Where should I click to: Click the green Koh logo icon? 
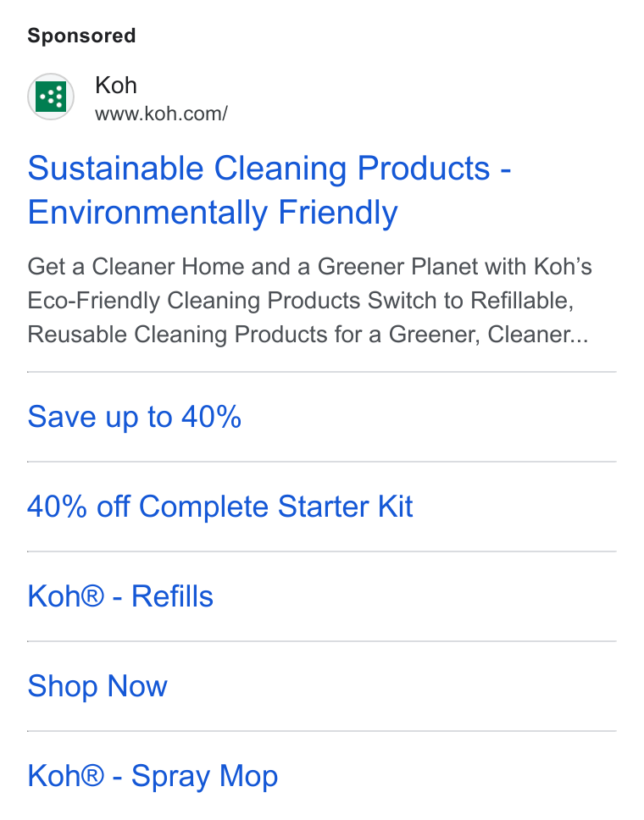coord(51,97)
